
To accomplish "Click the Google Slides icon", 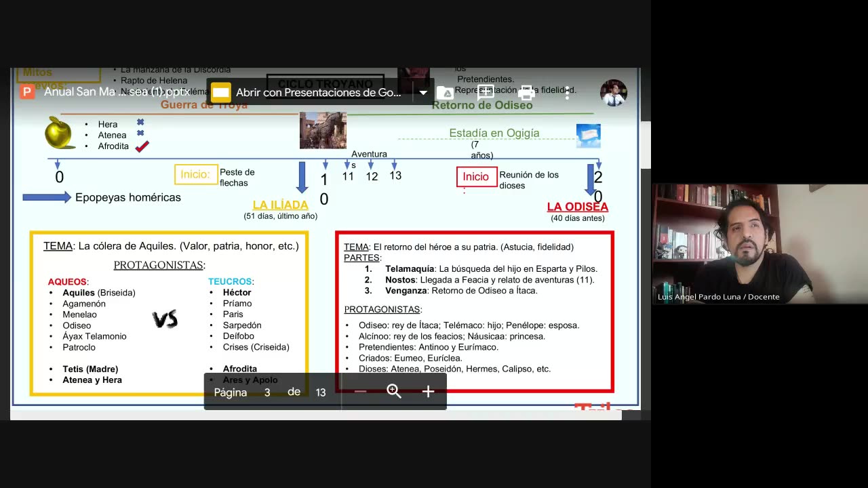I will (221, 92).
